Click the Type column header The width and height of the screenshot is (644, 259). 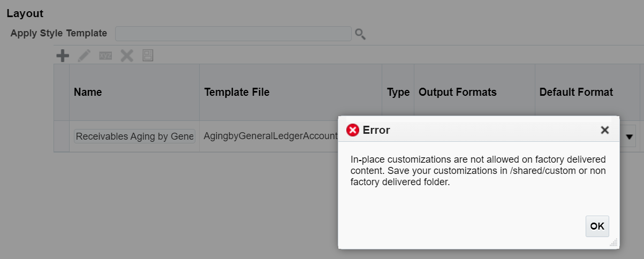(x=398, y=92)
